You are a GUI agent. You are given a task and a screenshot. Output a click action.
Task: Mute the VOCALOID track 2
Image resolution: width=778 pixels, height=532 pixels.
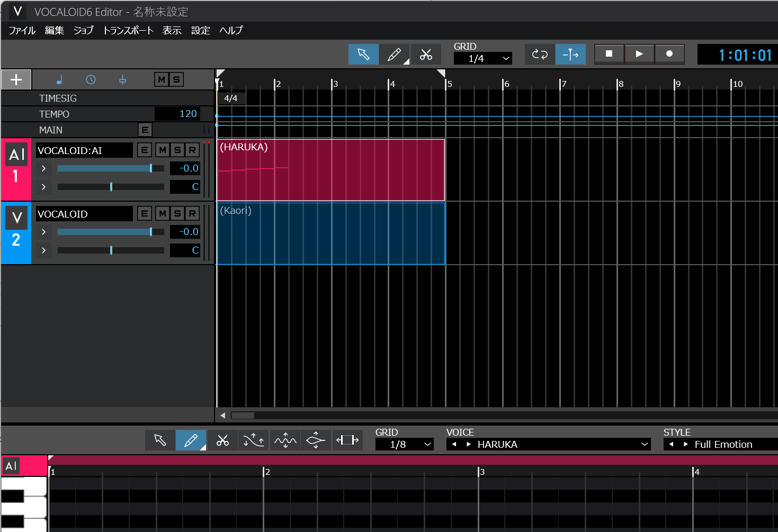[x=163, y=214]
